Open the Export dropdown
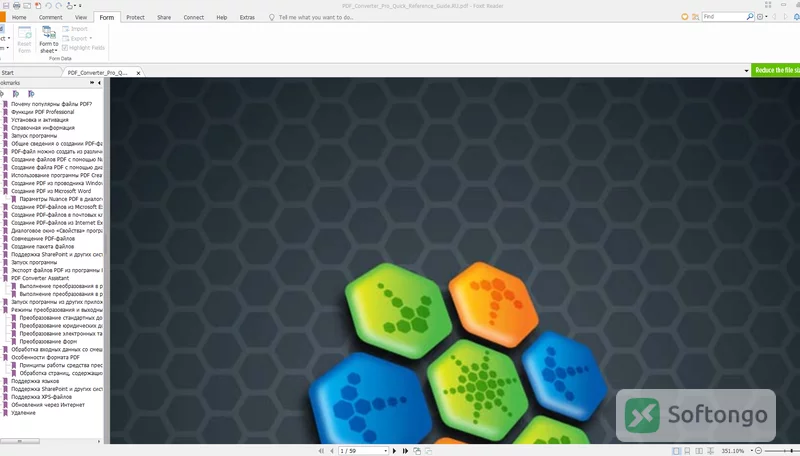The height and width of the screenshot is (456, 800). [x=77, y=38]
